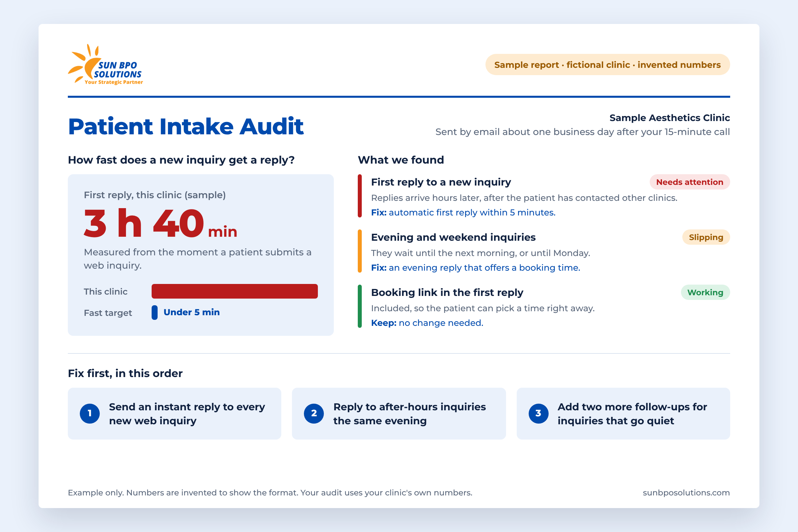Click 'How fast does a new inquiry get a reply?'

(181, 160)
